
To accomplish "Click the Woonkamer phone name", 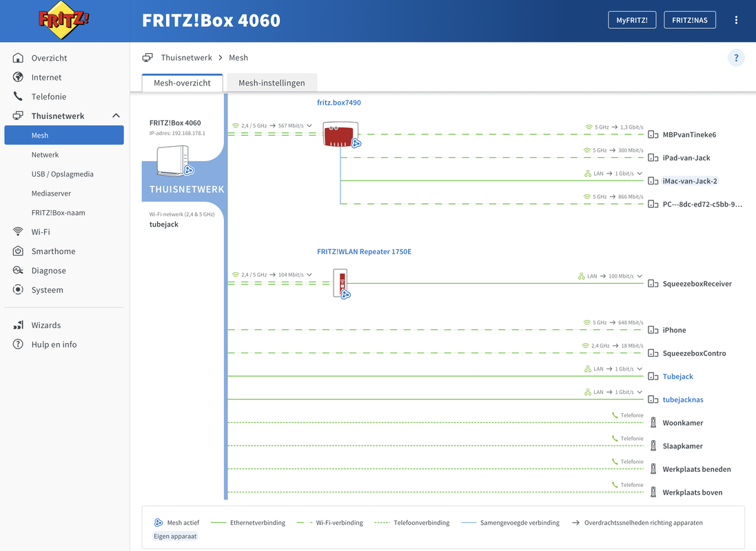I will click(683, 423).
